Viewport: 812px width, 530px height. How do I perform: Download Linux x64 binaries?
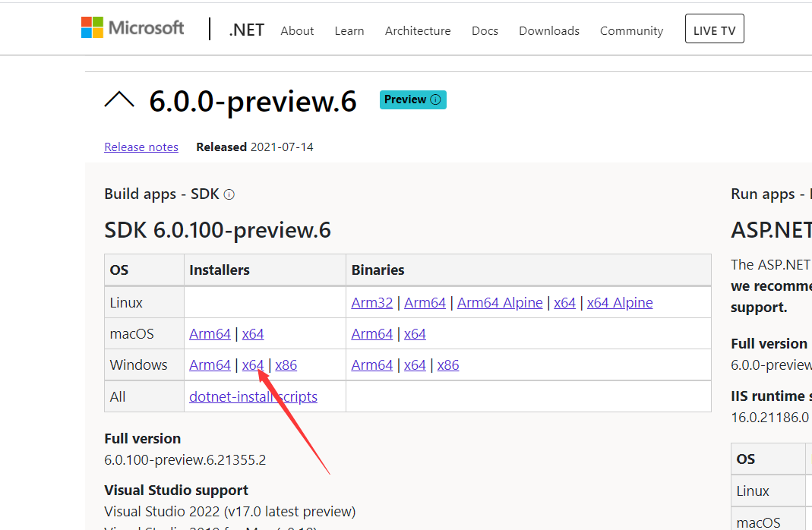564,303
